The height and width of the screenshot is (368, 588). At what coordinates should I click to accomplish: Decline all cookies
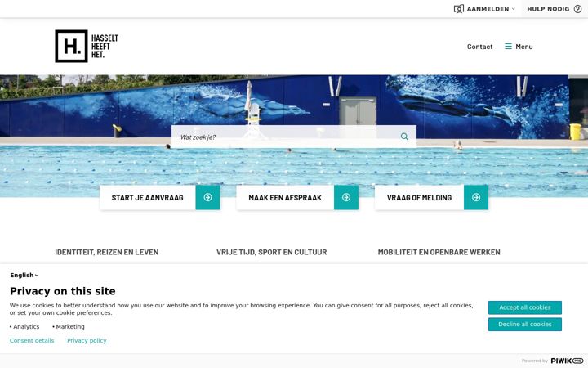click(524, 325)
